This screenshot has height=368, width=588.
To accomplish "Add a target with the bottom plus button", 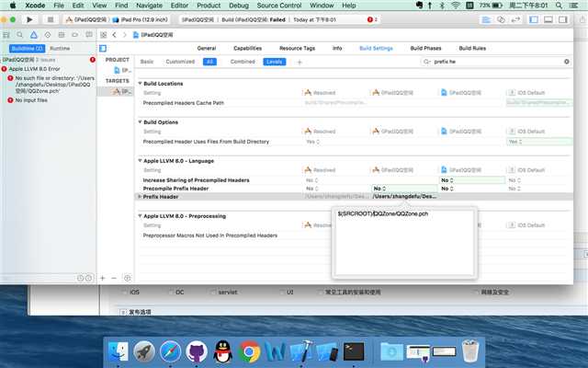I will click(x=102, y=278).
